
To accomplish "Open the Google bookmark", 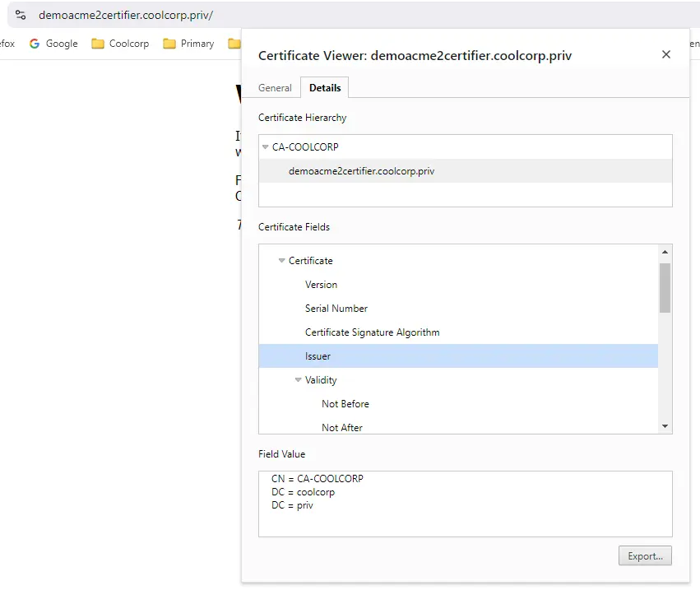I will pyautogui.click(x=53, y=44).
